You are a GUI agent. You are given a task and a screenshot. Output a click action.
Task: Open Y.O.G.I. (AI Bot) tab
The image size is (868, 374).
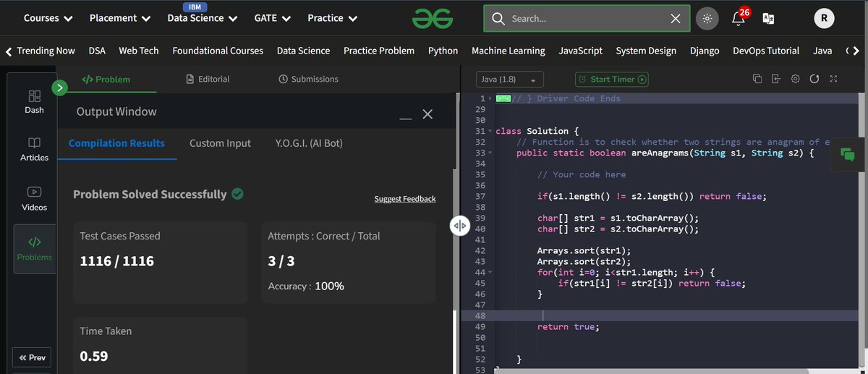tap(309, 143)
